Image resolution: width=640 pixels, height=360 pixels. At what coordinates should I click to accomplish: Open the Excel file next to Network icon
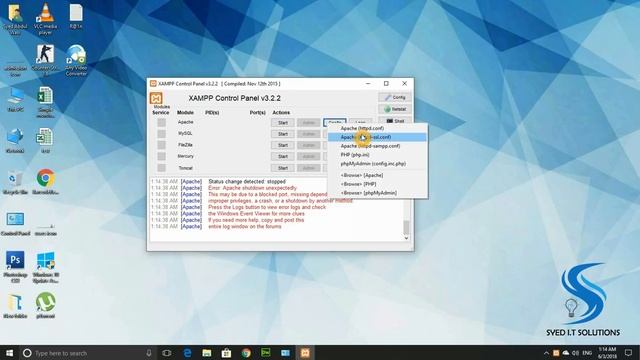coord(45,140)
